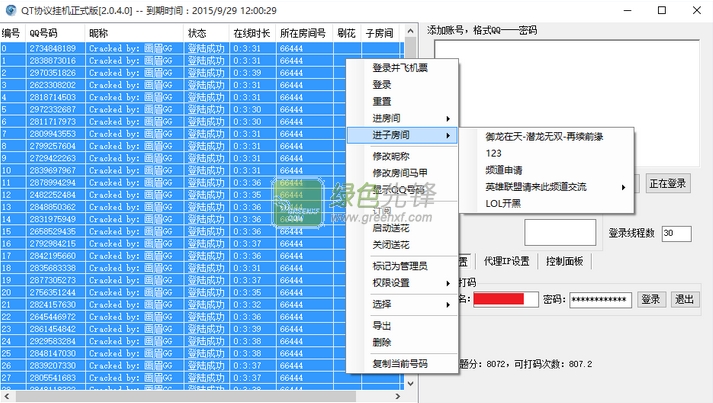Click the horizontal scroll left arrow
713x403 pixels.
point(6,396)
